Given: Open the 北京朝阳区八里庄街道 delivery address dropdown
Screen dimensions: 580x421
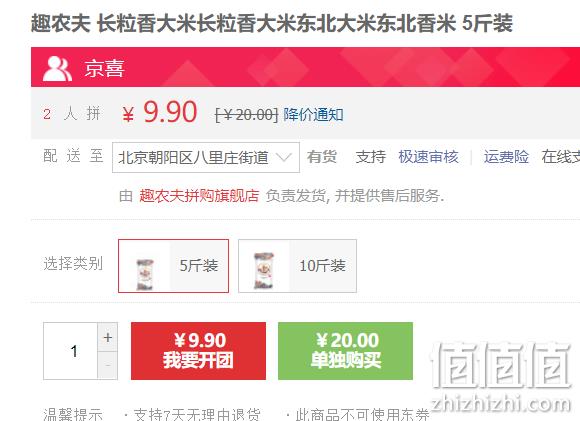Looking at the screenshot, I should pyautogui.click(x=206, y=157).
